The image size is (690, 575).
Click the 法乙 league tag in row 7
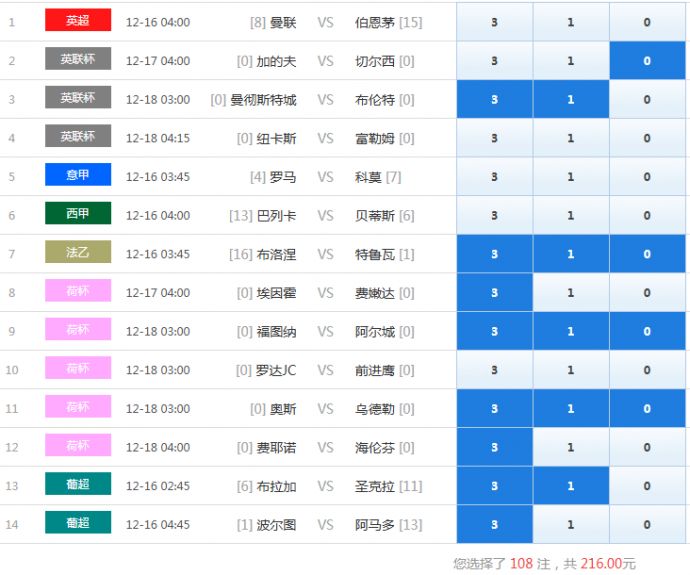(x=78, y=253)
